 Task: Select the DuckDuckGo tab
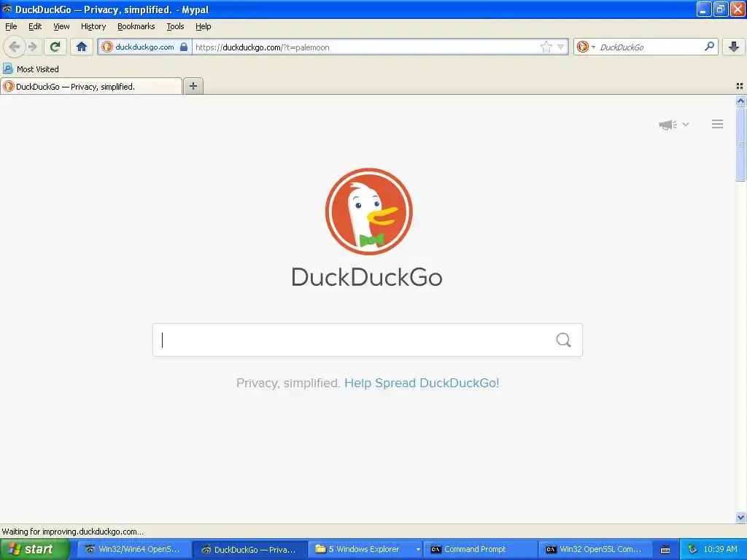pos(91,86)
